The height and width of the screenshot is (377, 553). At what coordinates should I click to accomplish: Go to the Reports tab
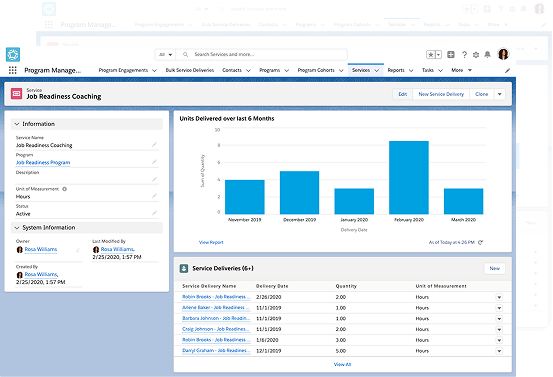[x=396, y=70]
